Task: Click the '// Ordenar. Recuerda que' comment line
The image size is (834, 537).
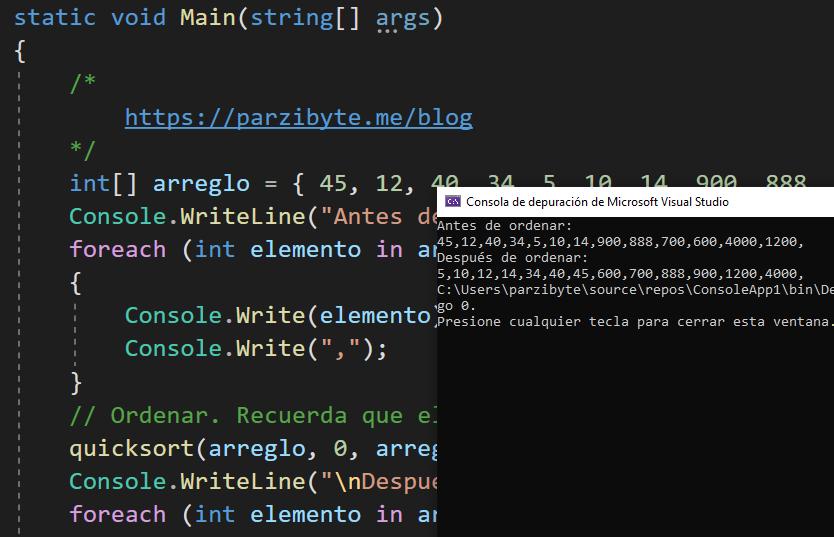Action: pos(253,416)
